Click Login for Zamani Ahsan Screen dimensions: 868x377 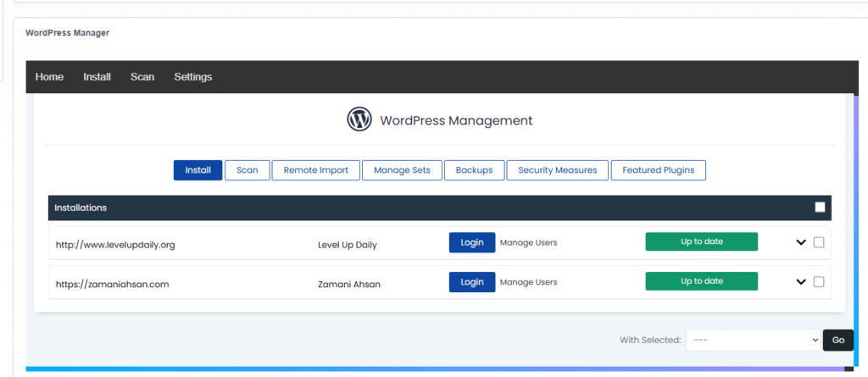tap(472, 282)
